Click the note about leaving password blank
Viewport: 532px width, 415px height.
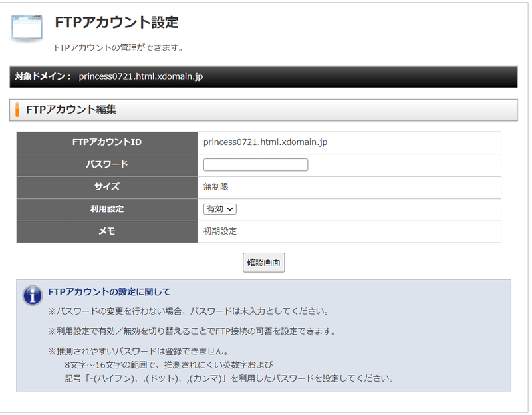(188, 311)
